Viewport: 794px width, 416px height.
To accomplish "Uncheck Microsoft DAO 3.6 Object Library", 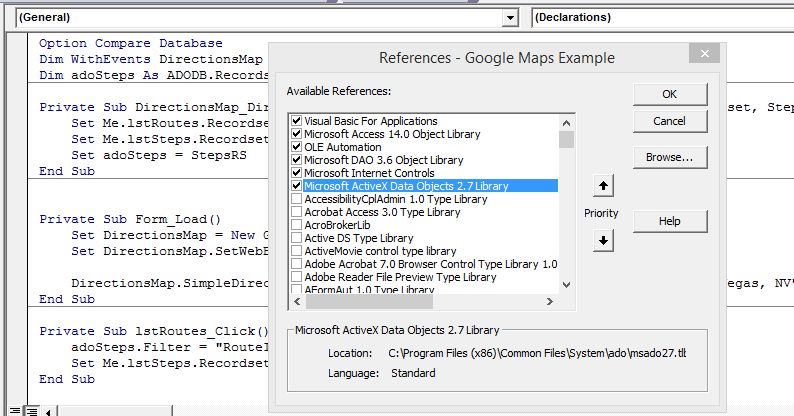I will [x=295, y=160].
